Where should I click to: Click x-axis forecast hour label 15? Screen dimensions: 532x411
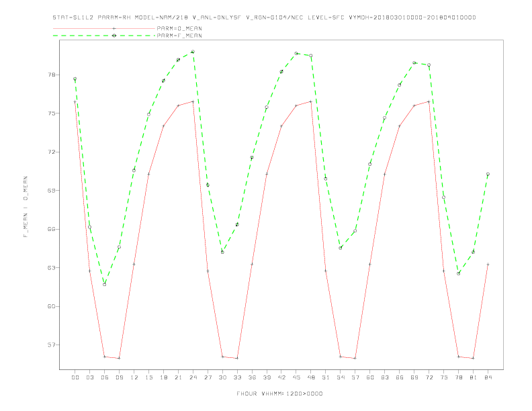[148, 377]
